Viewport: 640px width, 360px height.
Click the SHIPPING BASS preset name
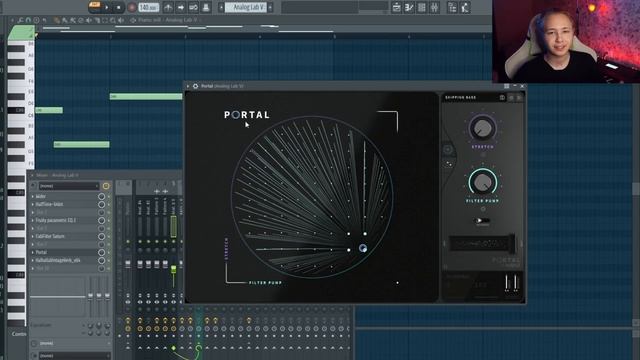point(460,98)
